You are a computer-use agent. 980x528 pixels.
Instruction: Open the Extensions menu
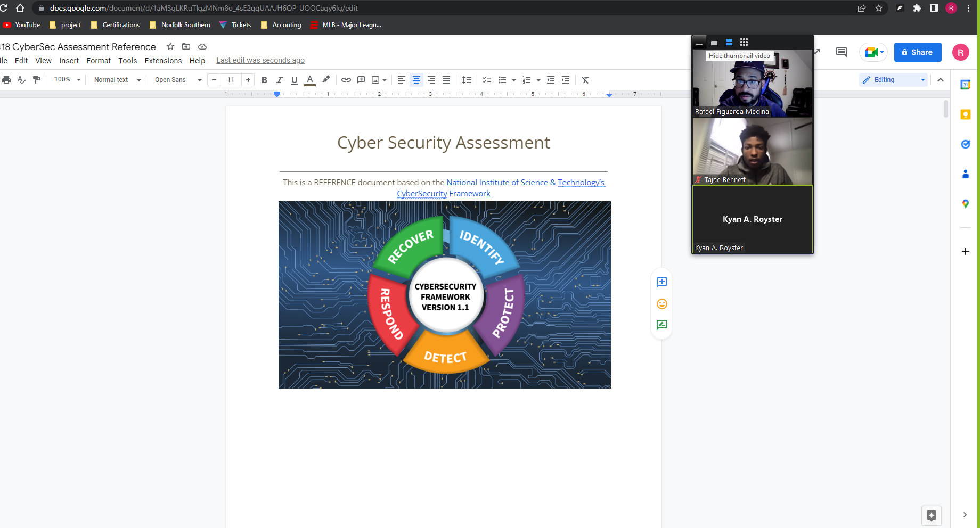click(x=164, y=61)
